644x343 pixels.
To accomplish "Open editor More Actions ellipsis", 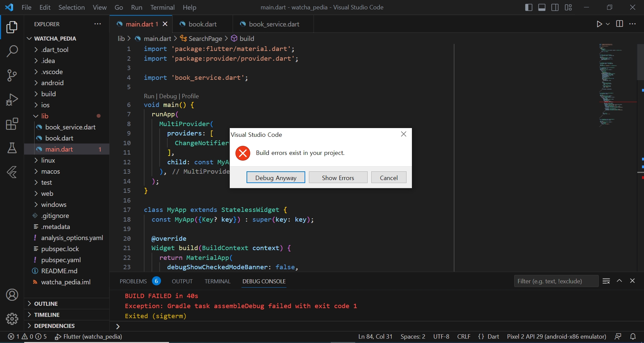I will click(633, 24).
